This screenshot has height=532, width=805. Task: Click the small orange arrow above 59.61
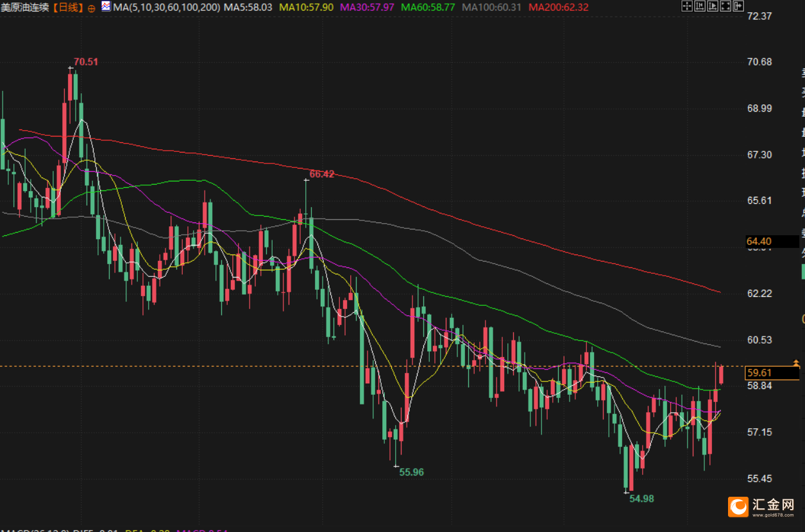796,363
